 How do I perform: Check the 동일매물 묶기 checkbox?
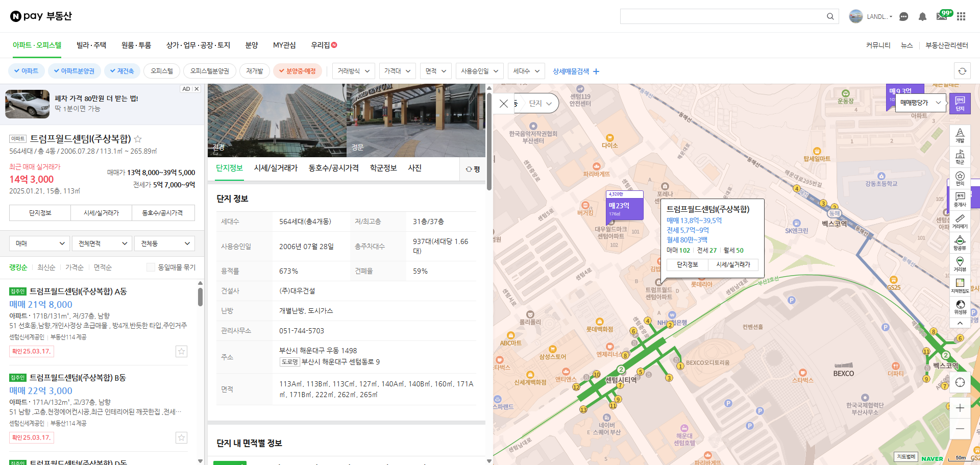tap(151, 267)
